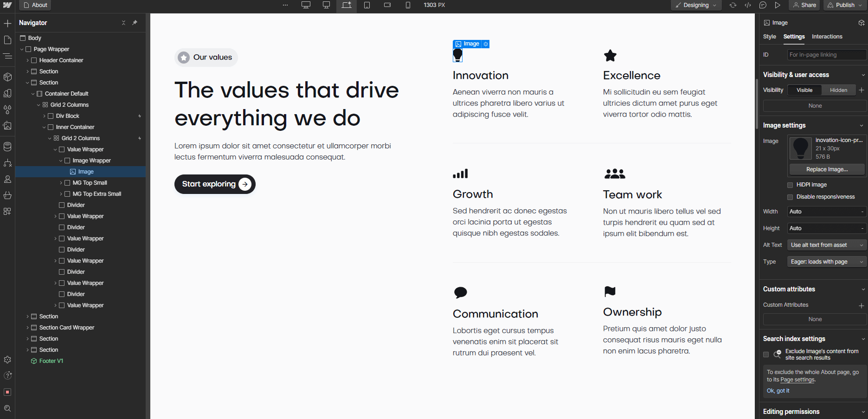Open the Assets panel

pos(7,126)
